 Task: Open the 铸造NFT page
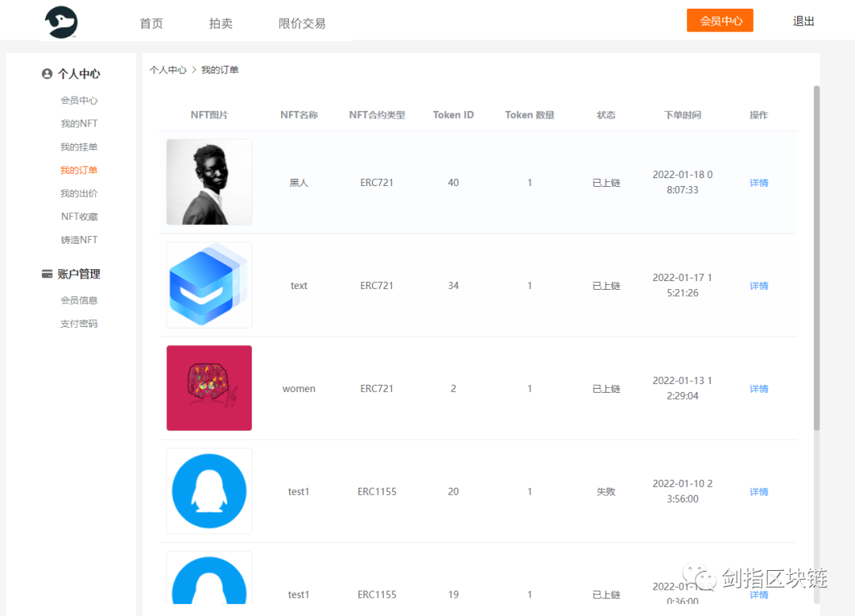80,239
